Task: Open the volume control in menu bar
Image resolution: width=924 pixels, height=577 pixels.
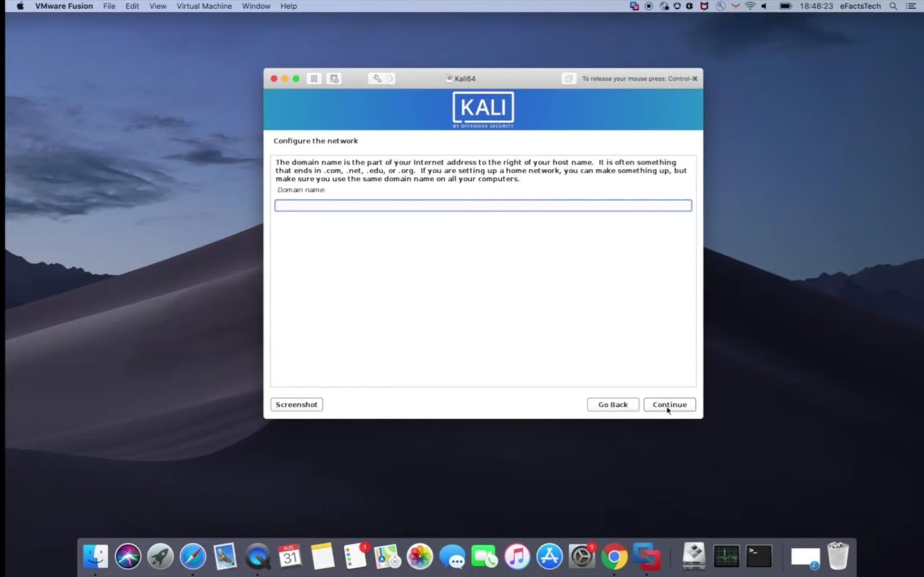Action: (x=764, y=6)
